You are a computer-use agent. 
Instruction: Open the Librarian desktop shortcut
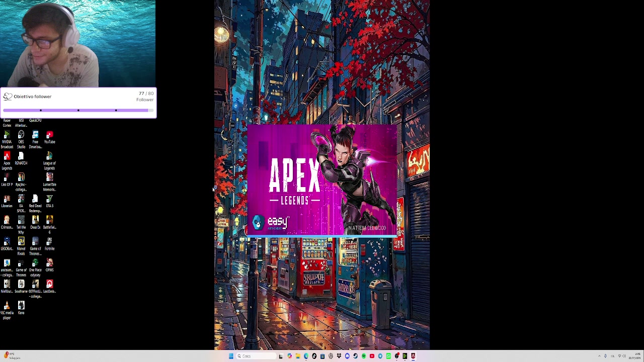coord(7,202)
